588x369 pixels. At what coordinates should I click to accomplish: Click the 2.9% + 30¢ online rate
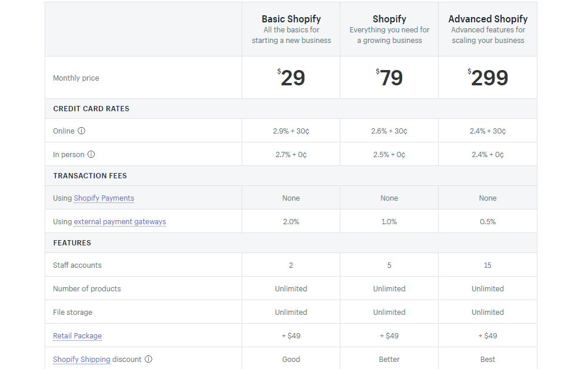(x=291, y=131)
